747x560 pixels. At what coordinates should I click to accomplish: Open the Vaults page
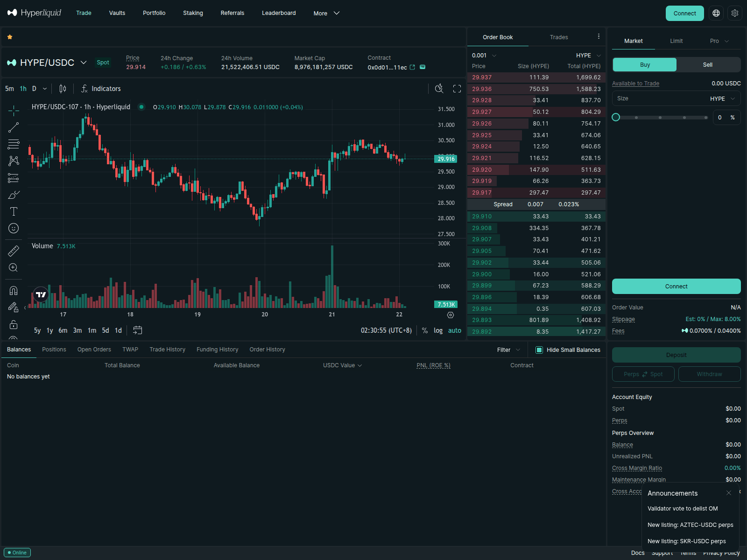click(x=117, y=13)
